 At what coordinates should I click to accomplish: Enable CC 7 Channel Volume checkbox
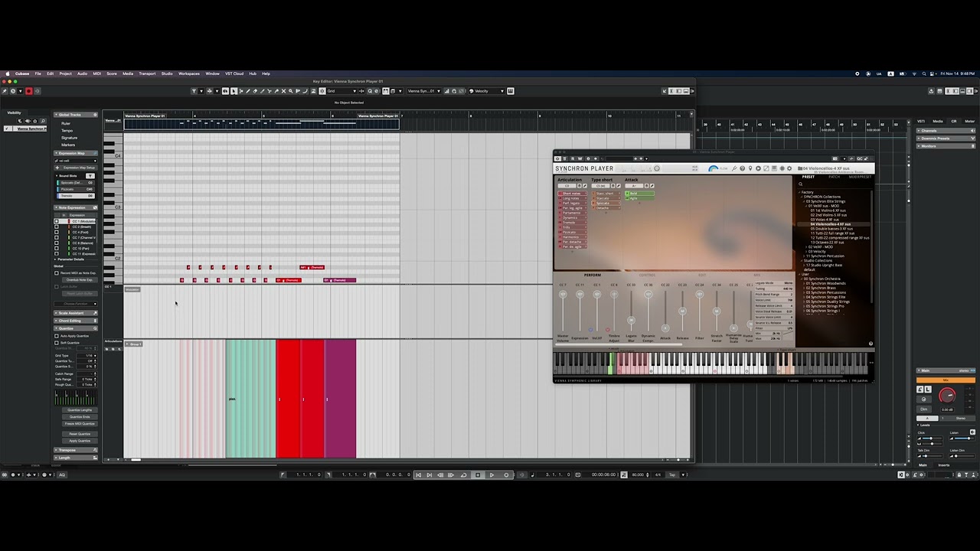pyautogui.click(x=56, y=237)
